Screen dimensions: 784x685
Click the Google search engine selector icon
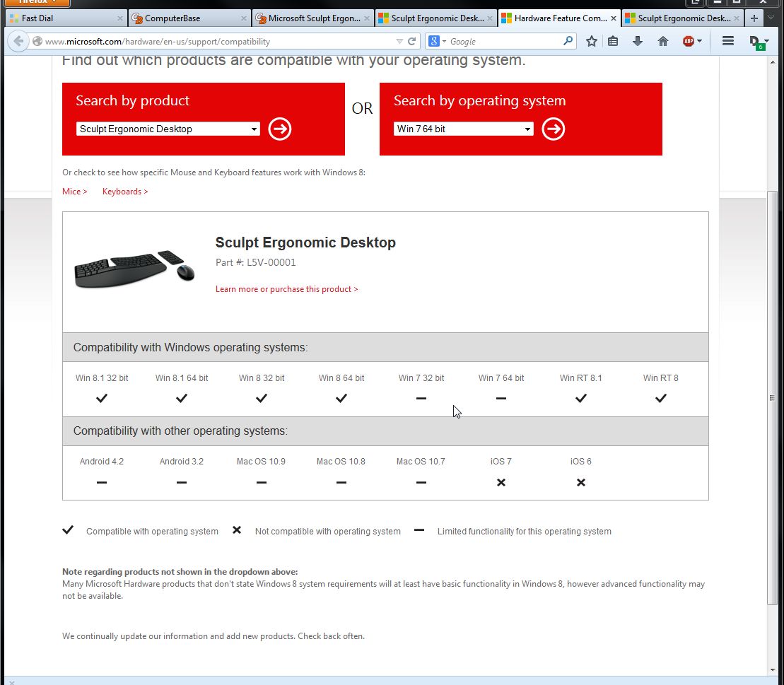click(436, 42)
